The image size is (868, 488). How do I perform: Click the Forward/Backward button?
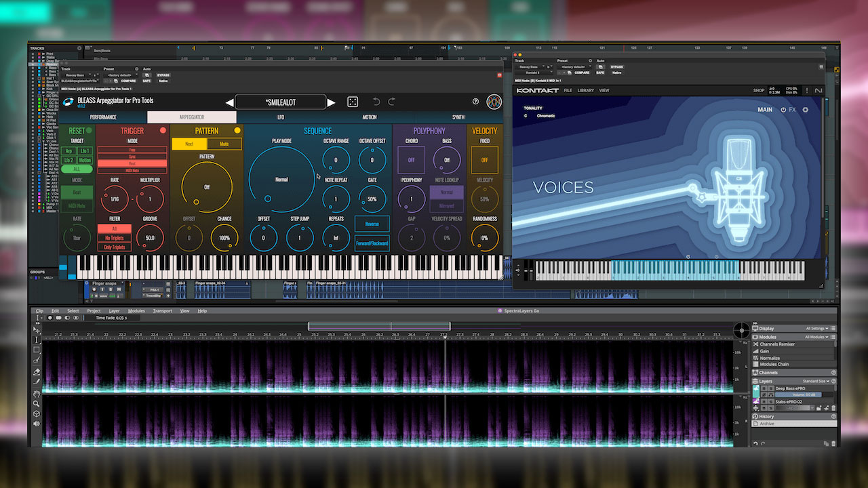tap(372, 243)
